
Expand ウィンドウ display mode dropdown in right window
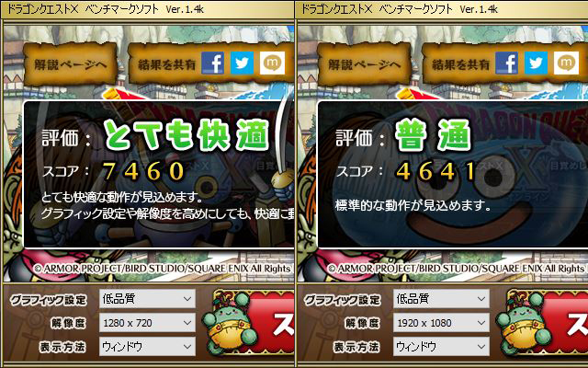pos(441,346)
